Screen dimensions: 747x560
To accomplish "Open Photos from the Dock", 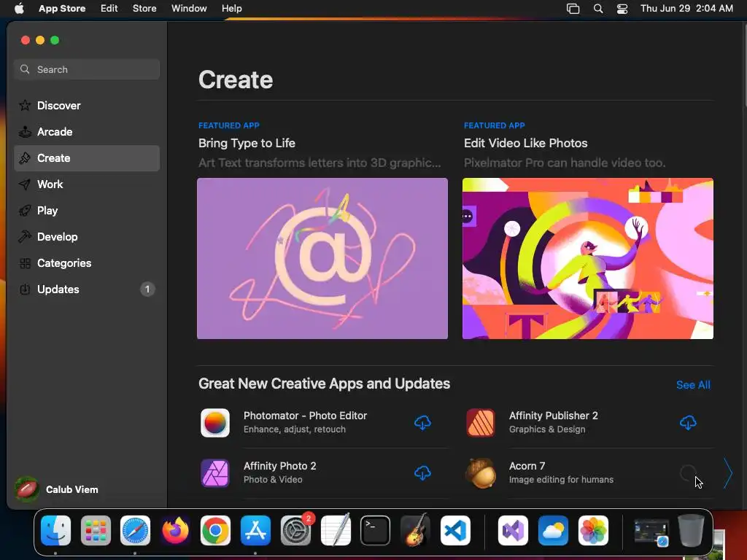I will click(x=593, y=531).
